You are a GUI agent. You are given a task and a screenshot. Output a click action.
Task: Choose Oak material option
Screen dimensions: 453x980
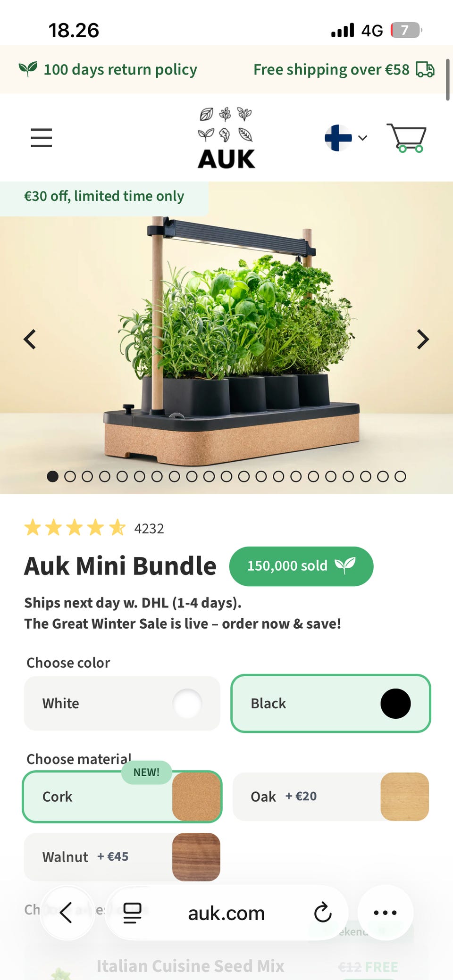click(331, 797)
